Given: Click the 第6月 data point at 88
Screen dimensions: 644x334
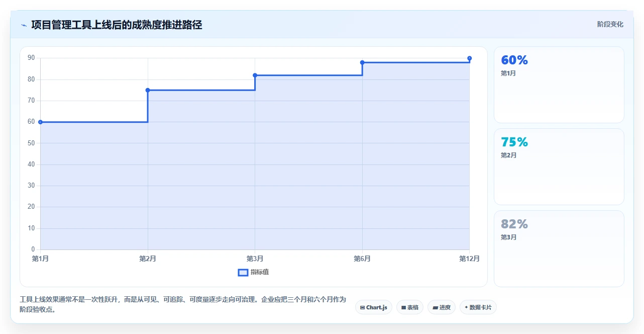Looking at the screenshot, I should click(x=362, y=62).
